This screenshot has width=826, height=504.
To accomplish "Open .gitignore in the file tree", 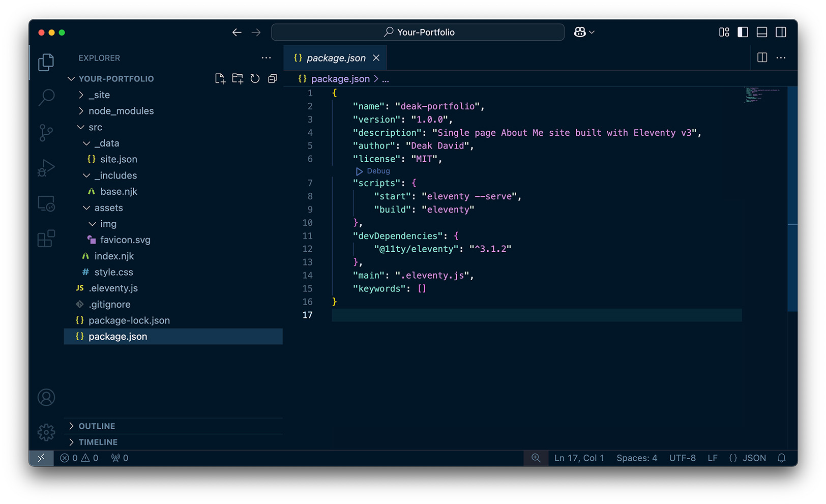I will tap(173, 305).
